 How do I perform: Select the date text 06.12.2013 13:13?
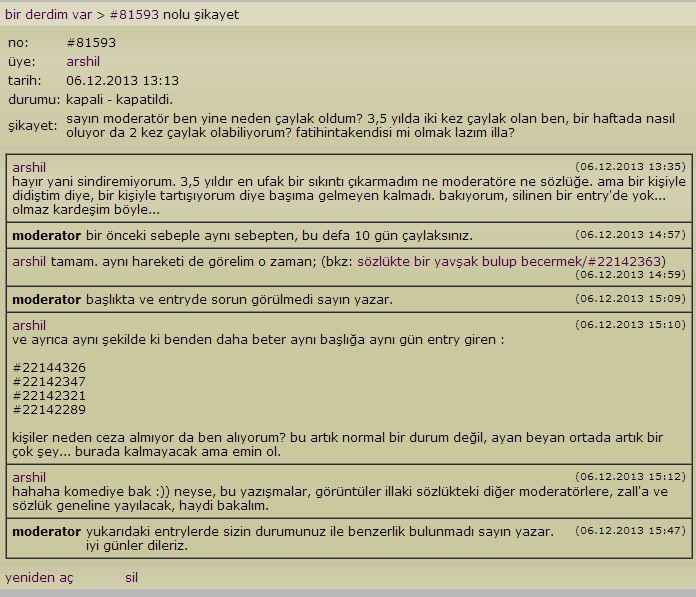pos(123,80)
